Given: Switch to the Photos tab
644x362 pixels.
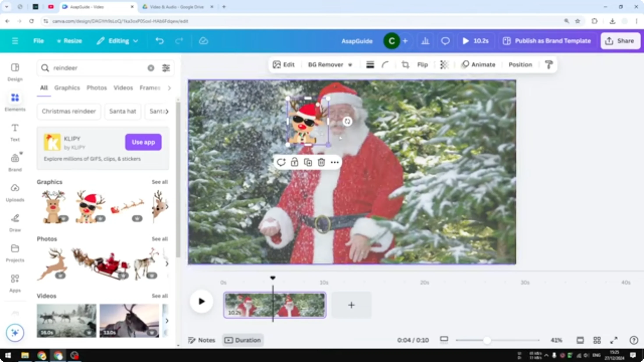Looking at the screenshot, I should click(x=97, y=88).
